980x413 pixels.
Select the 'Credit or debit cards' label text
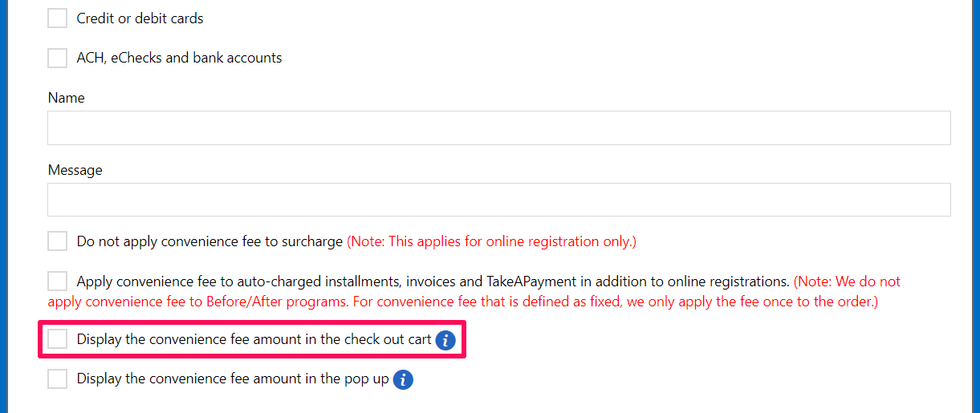[x=140, y=18]
